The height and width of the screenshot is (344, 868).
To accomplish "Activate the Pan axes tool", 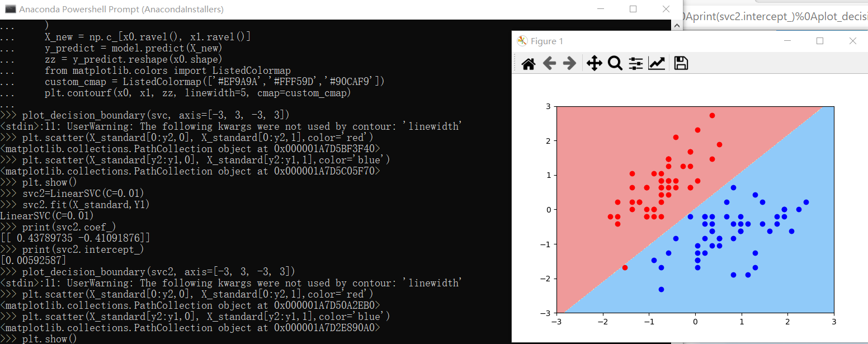I will (594, 64).
